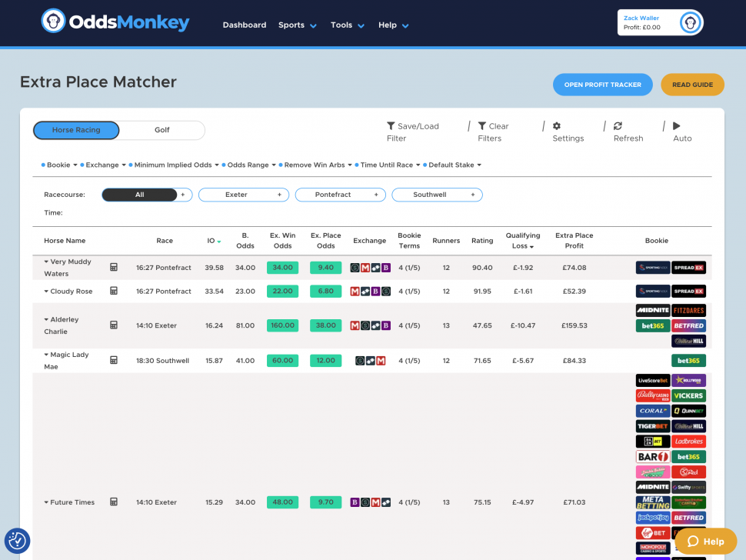The width and height of the screenshot is (746, 560).
Task: Click the Bar One bookie logo
Action: (x=653, y=457)
